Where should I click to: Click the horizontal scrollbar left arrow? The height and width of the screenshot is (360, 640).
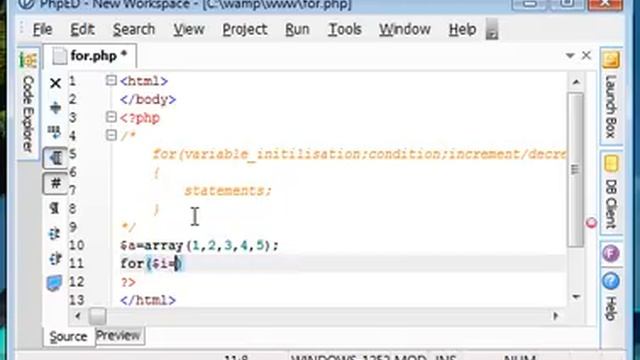[x=78, y=316]
